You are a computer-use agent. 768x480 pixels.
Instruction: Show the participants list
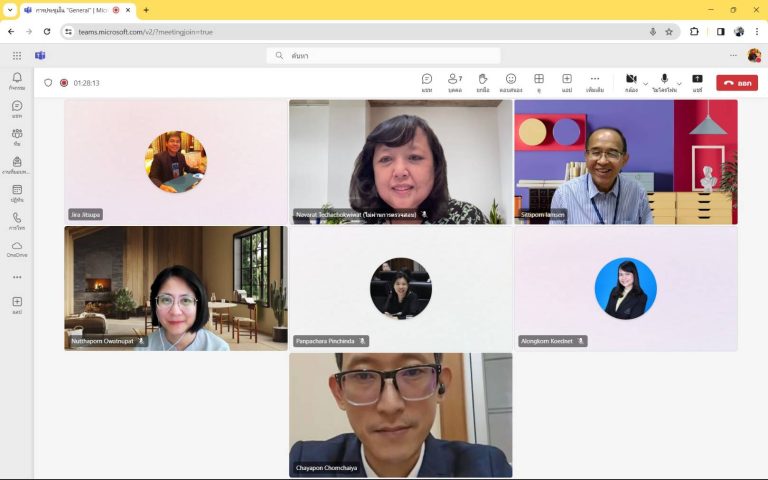click(x=455, y=81)
